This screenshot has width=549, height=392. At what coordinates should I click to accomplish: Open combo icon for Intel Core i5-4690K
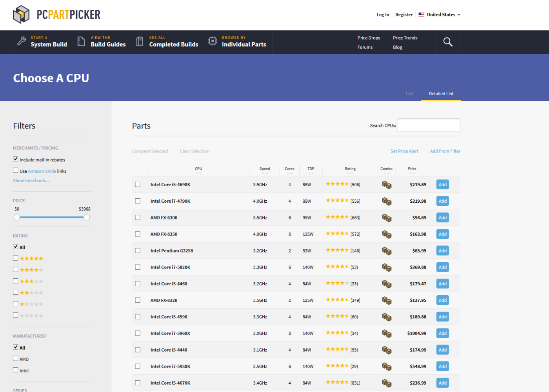[x=387, y=185]
